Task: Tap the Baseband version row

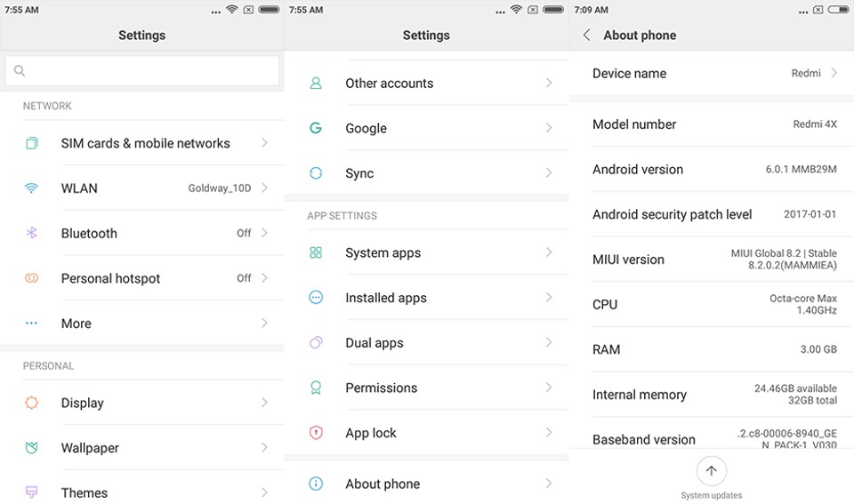Action: (712, 434)
